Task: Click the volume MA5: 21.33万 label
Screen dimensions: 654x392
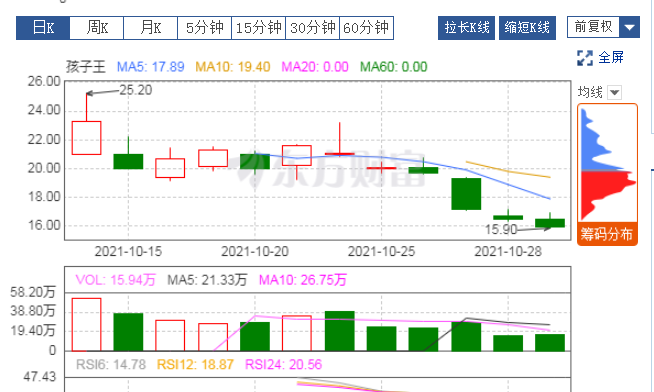Action: coord(207,280)
